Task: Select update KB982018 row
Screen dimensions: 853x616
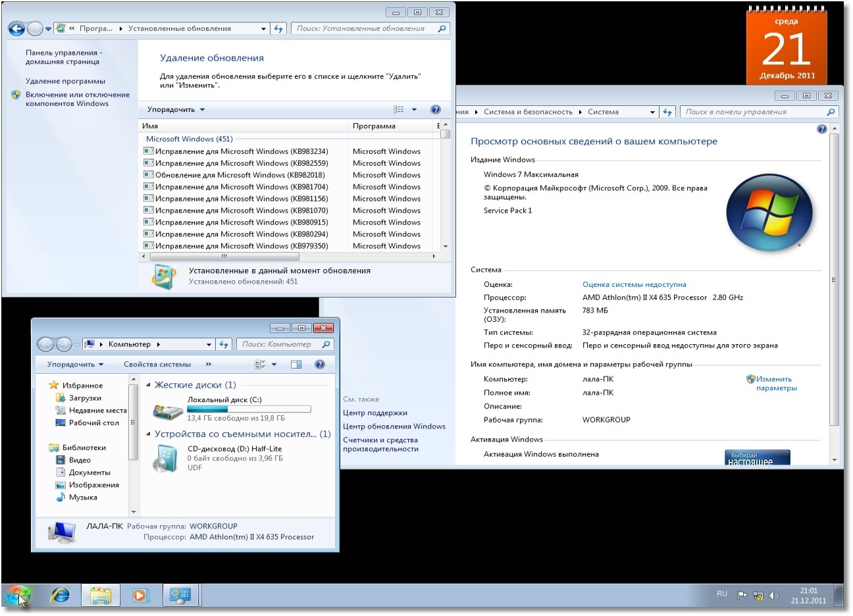Action: 290,175
